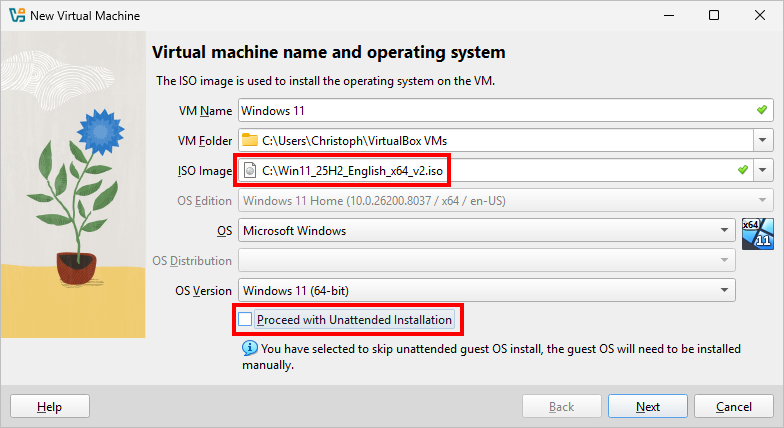The width and height of the screenshot is (784, 428).
Task: Click the Windows 11 x64 OS type icon
Action: 758,234
